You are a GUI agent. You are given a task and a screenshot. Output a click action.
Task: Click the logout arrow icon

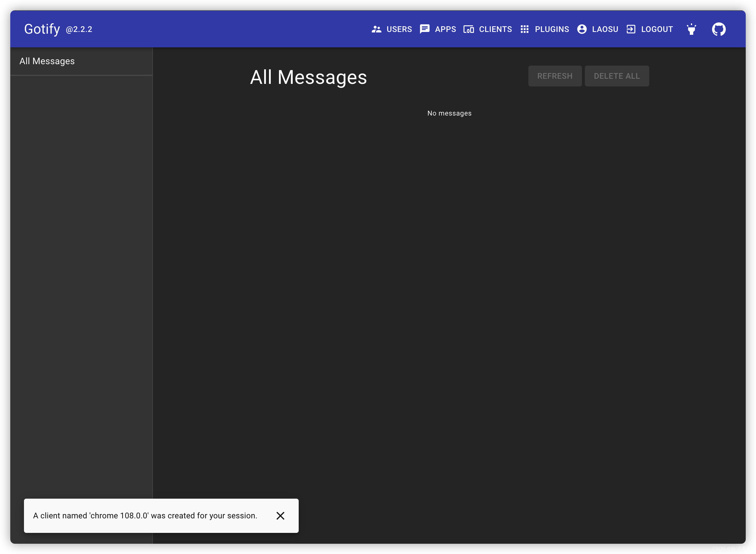pos(631,29)
